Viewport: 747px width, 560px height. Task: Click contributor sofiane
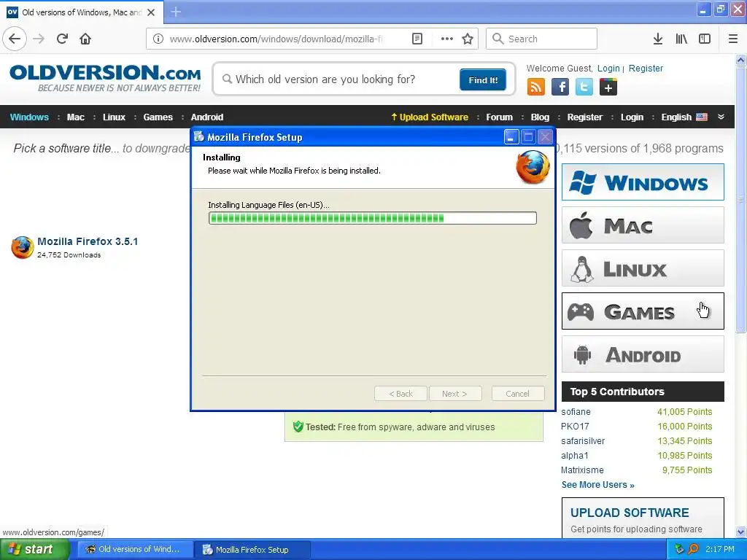pos(576,412)
